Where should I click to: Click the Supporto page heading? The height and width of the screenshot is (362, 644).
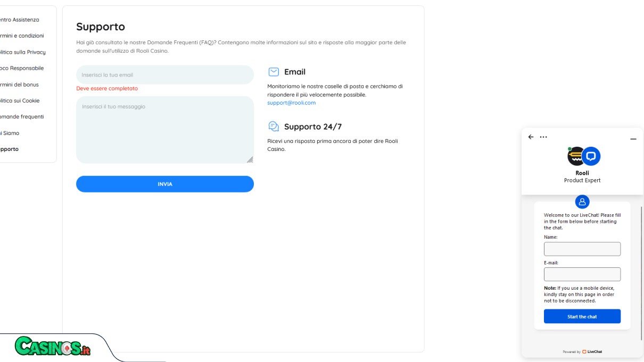point(101,27)
